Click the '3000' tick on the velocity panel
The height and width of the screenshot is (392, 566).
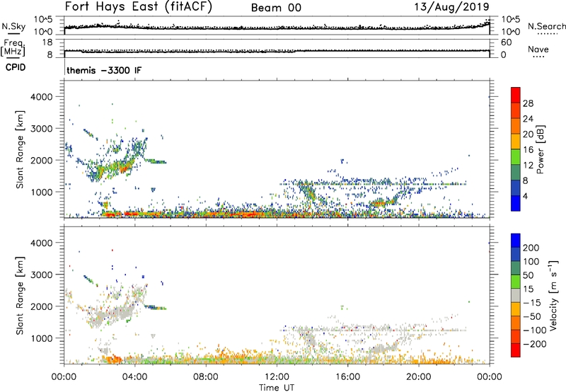click(x=41, y=275)
